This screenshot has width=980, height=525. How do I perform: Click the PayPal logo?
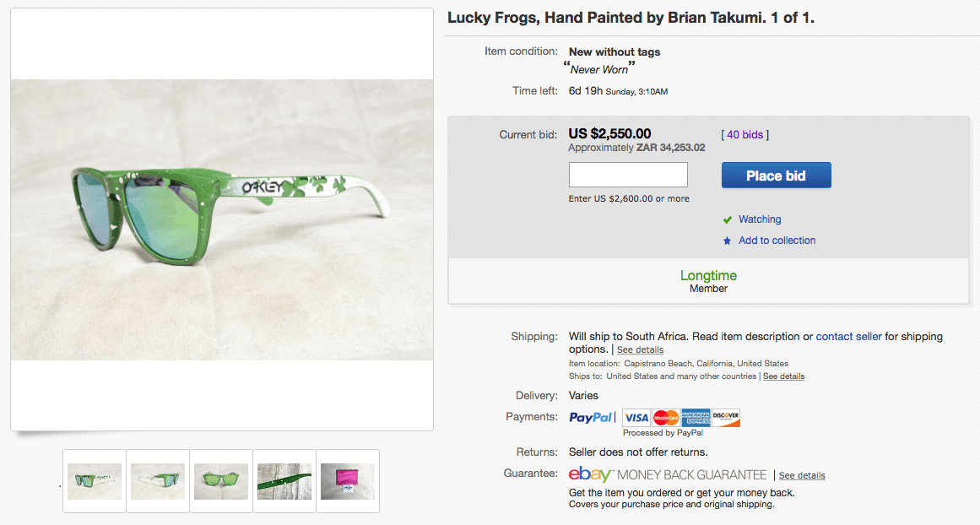591,417
